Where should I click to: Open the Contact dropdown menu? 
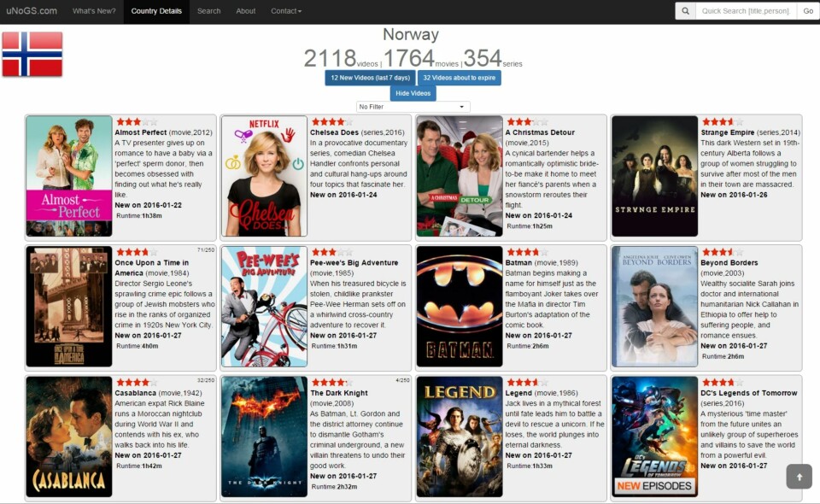click(x=286, y=11)
